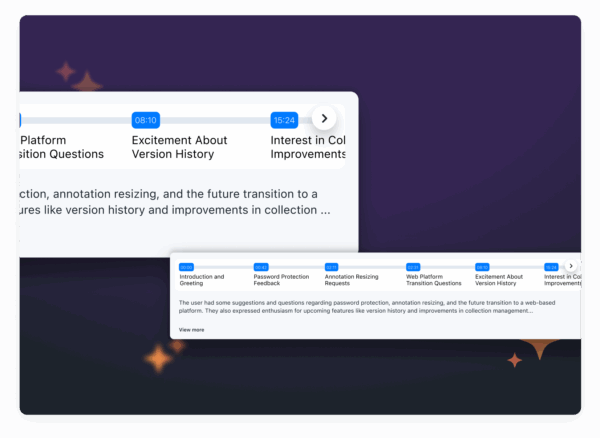Click timestamp badge above 'Web Platform Transition Questions'
The image size is (600, 438).
(x=413, y=267)
